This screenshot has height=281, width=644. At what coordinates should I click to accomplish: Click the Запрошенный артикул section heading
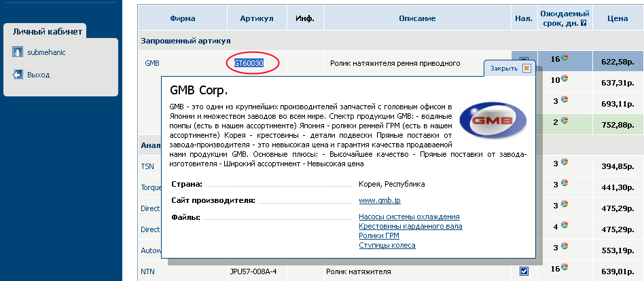[x=185, y=41]
